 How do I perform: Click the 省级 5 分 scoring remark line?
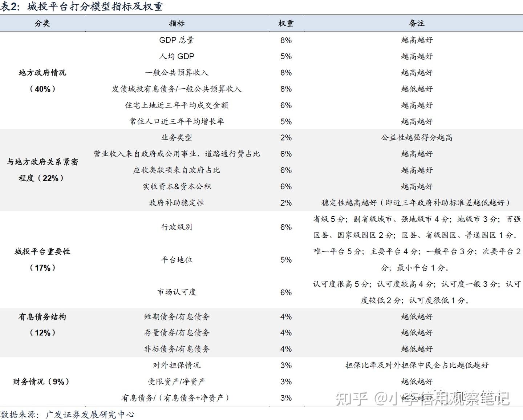(417, 219)
